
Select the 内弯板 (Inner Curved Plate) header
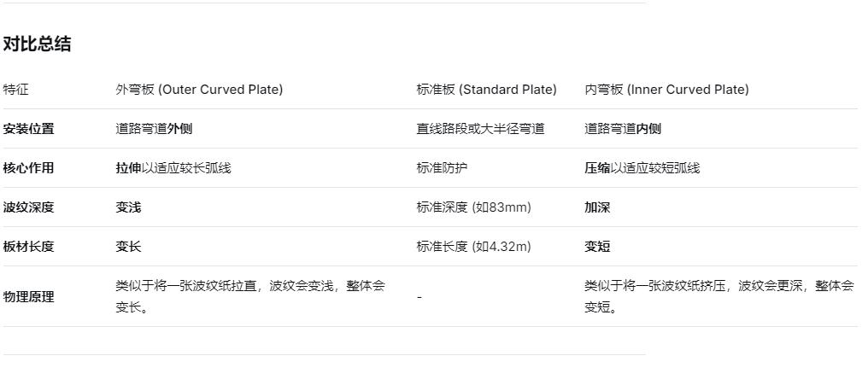click(x=666, y=90)
